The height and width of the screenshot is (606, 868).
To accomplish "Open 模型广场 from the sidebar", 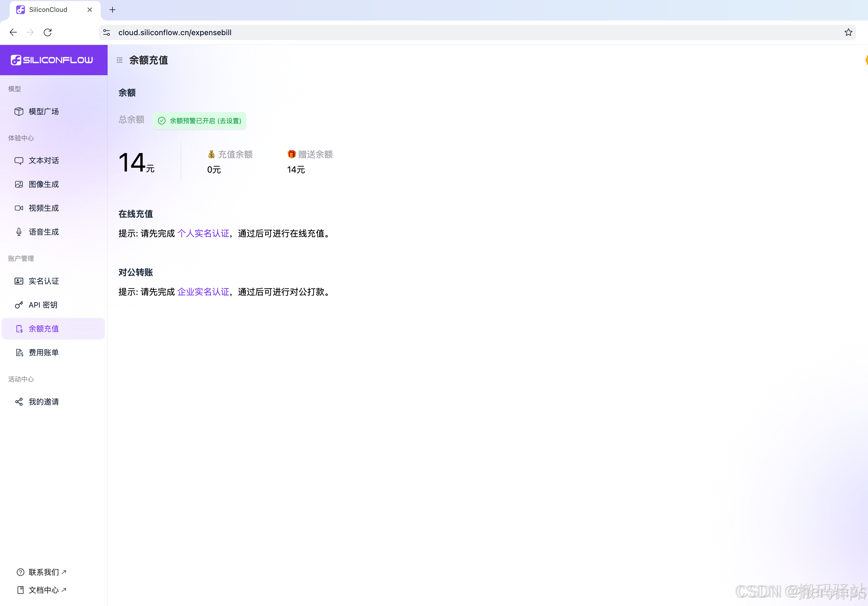I will point(44,111).
